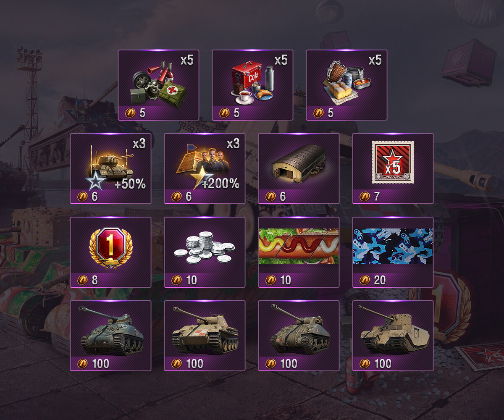Pick the tan boxy heavy tank
Screen dimensions: 504x420
coord(393,336)
